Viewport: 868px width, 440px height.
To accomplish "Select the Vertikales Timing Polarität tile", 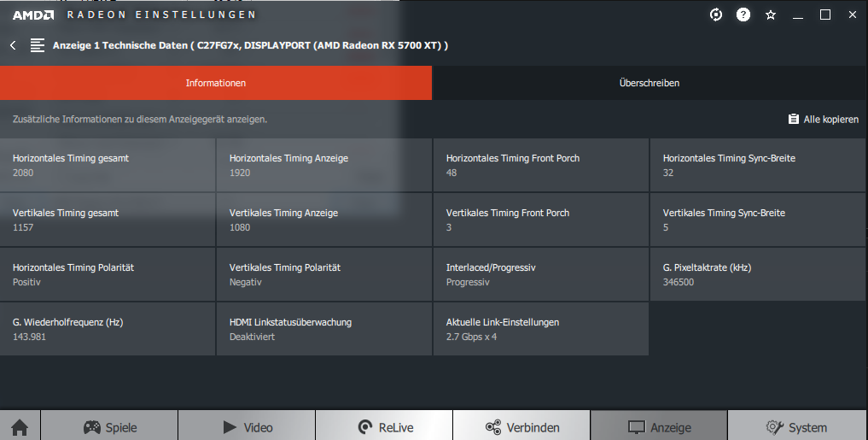I will (323, 274).
